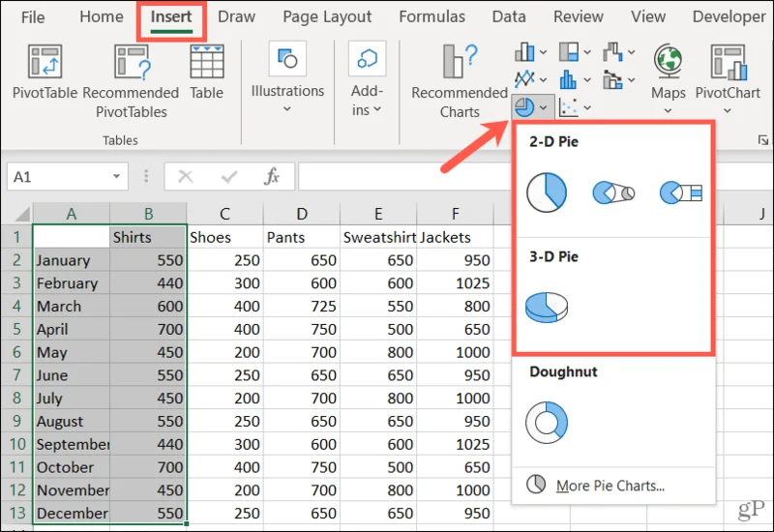The width and height of the screenshot is (774, 532).
Task: Click the Pants header cell
Action: (x=302, y=237)
